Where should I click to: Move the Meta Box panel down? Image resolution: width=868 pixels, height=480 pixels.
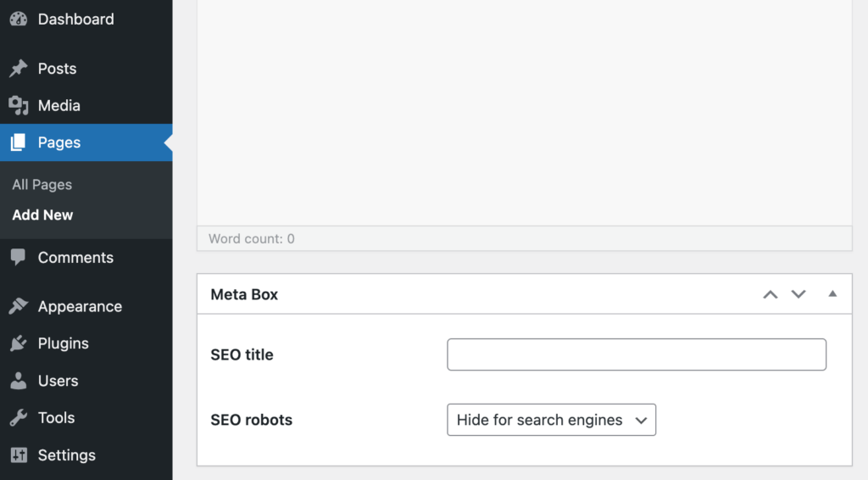[798, 294]
